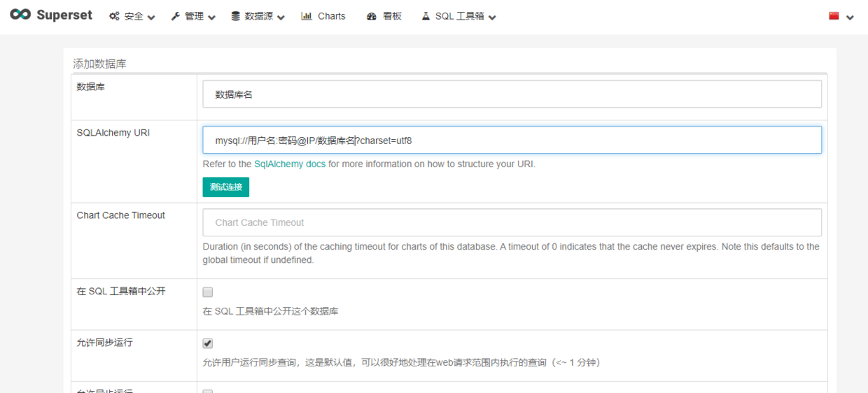Open the 数据源 menu
868x393 pixels.
[x=258, y=16]
